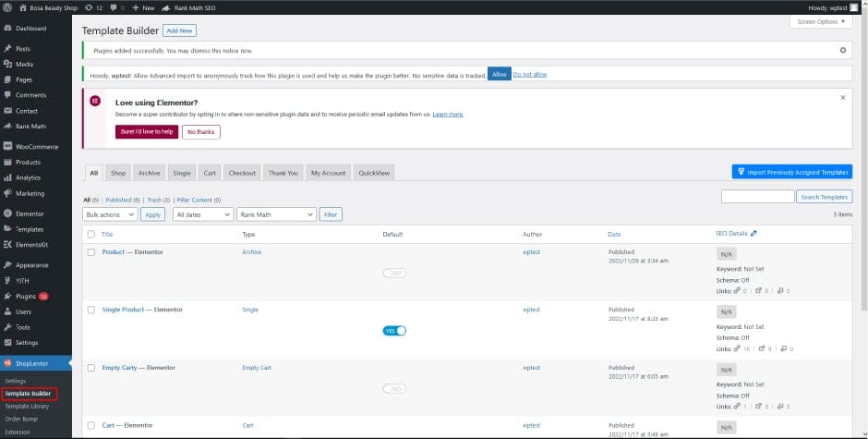Click the Add New template button
This screenshot has height=439, width=868.
179,31
